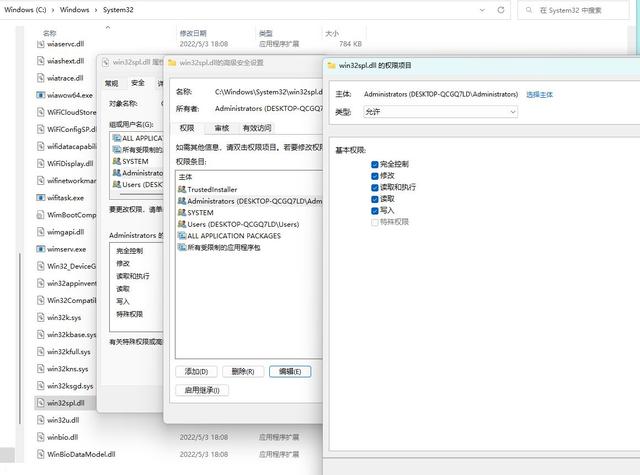Switch to the 审核 tab
This screenshot has width=640, height=475.
221,128
